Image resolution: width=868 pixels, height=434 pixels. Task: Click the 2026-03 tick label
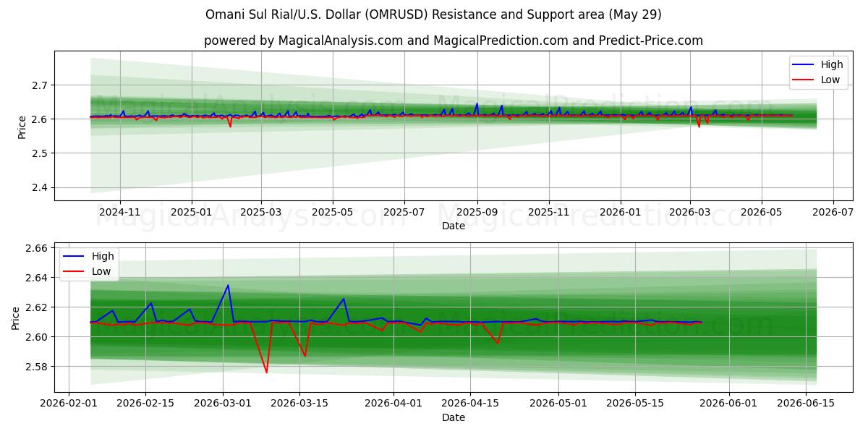(x=689, y=212)
